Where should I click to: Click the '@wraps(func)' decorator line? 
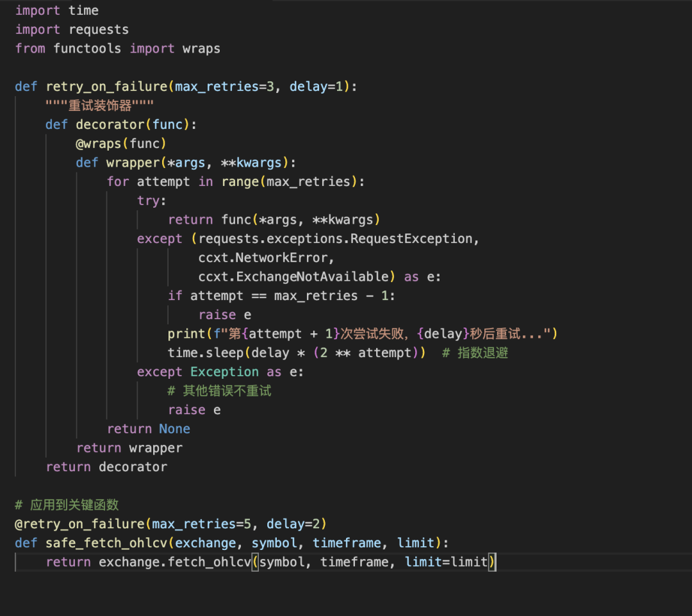(121, 144)
